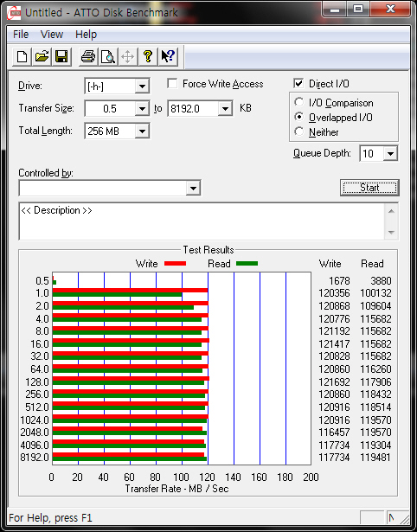Viewport: 417px width, 532px height.
Task: Open the Controlled by dropdown
Action: [193, 188]
